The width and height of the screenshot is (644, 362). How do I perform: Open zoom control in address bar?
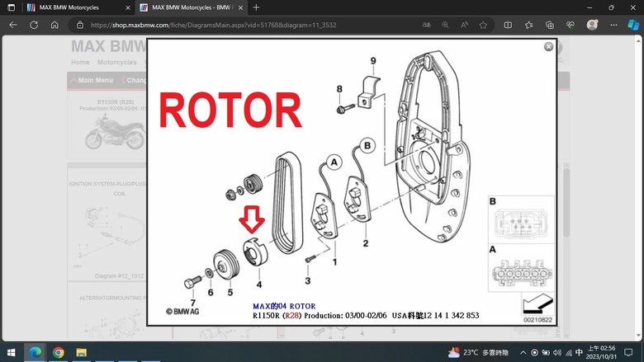(x=445, y=25)
